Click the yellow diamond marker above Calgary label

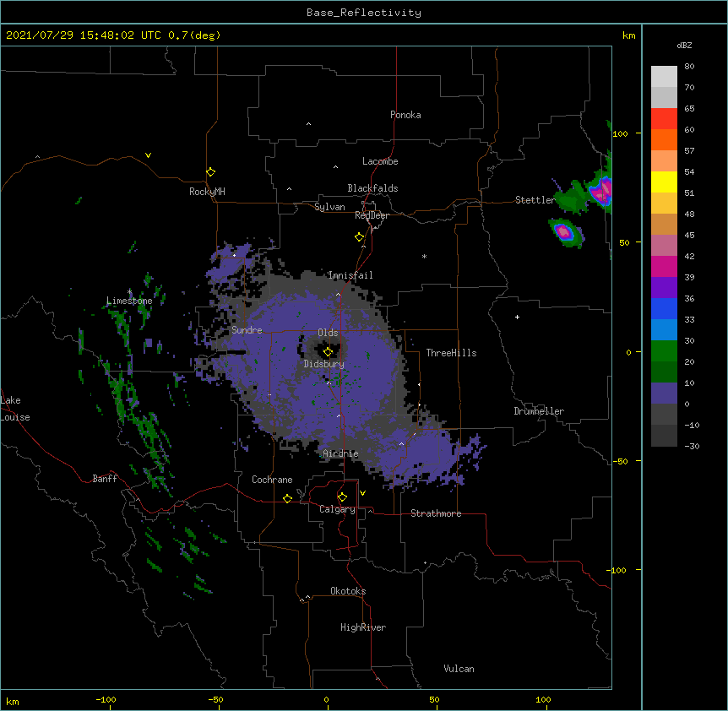(x=342, y=497)
